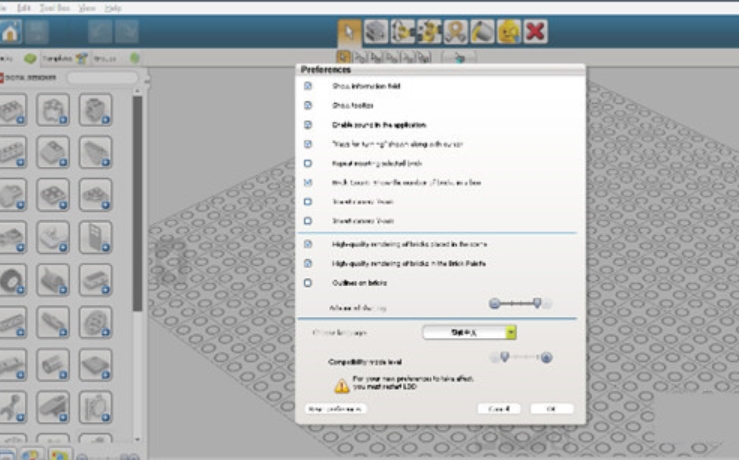Image resolution: width=739 pixels, height=460 pixels.
Task: Pick the tire wheel brick category
Action: (x=12, y=279)
